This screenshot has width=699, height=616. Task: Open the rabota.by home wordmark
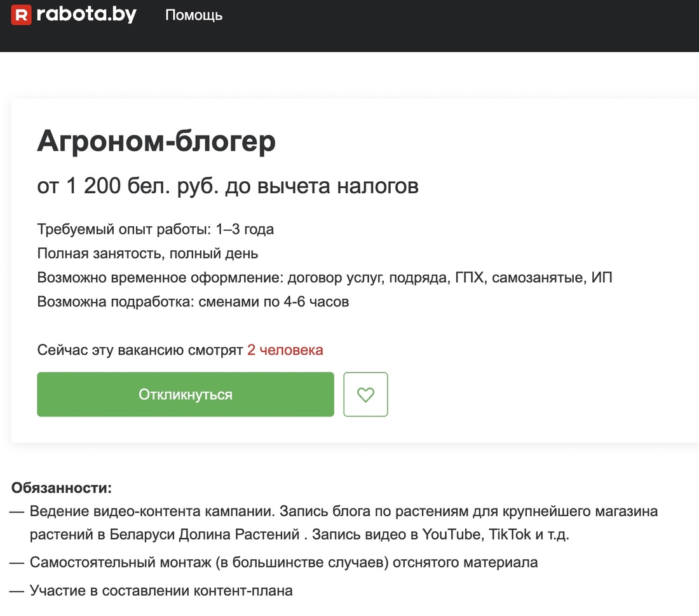point(86,14)
